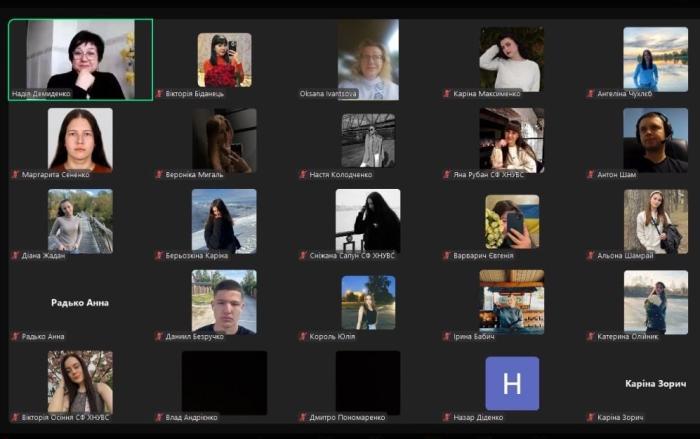The width and height of the screenshot is (700, 439).
Task: Select Сніжана Сапун's black-and-white photo tile
Action: (368, 220)
